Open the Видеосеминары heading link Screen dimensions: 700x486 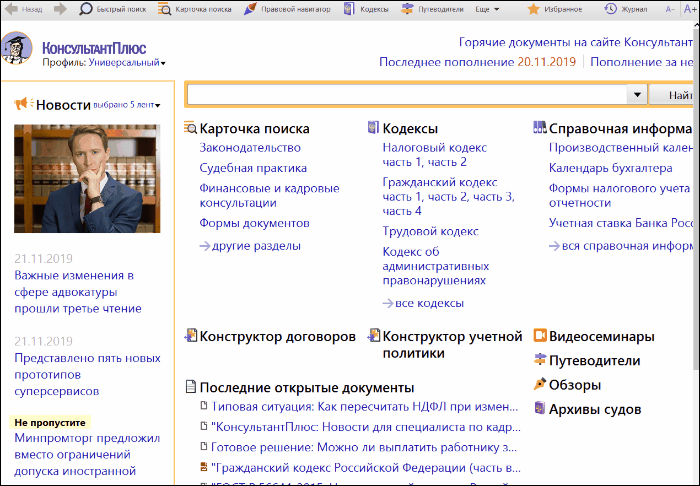pos(601,336)
